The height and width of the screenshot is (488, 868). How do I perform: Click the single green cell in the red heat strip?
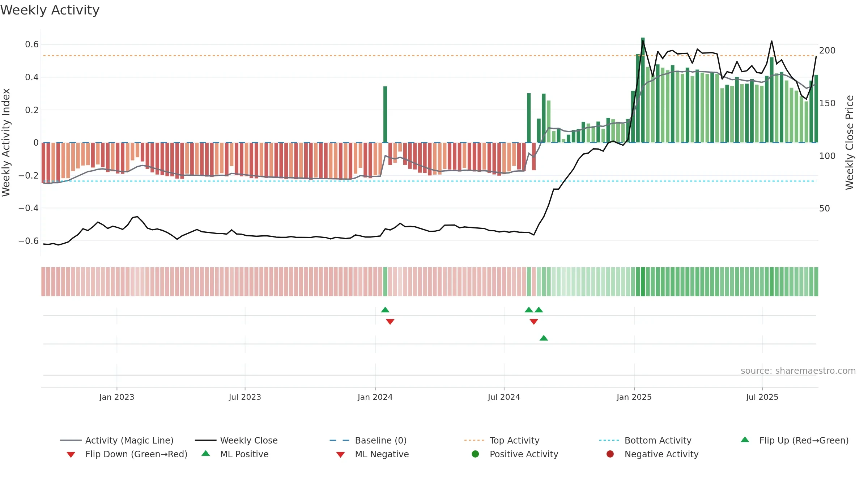click(x=385, y=282)
